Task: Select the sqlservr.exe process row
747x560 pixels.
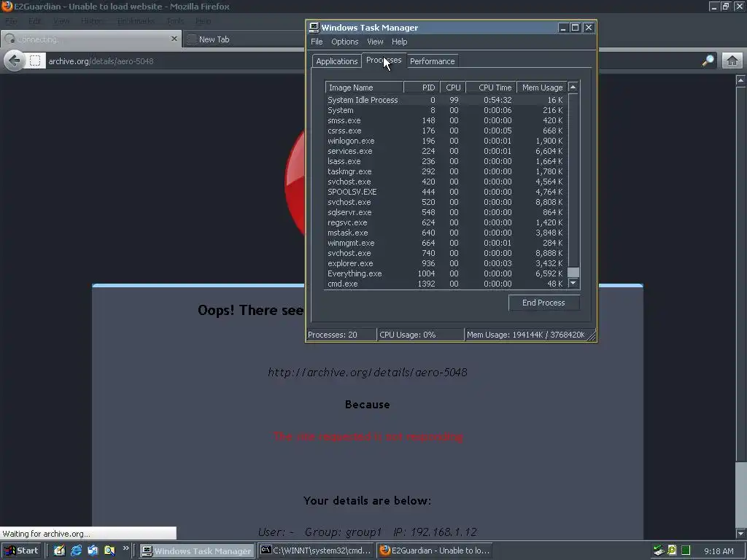Action: coord(446,212)
